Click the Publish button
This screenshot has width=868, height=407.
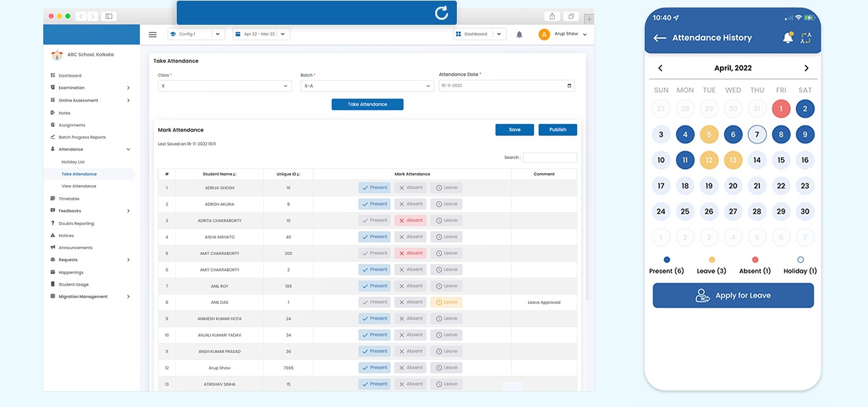tap(557, 130)
